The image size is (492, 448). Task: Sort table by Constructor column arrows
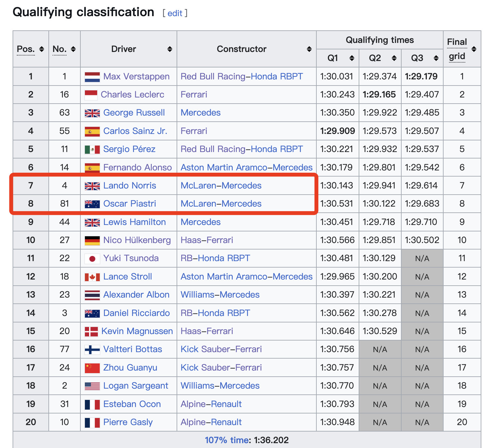coord(309,49)
